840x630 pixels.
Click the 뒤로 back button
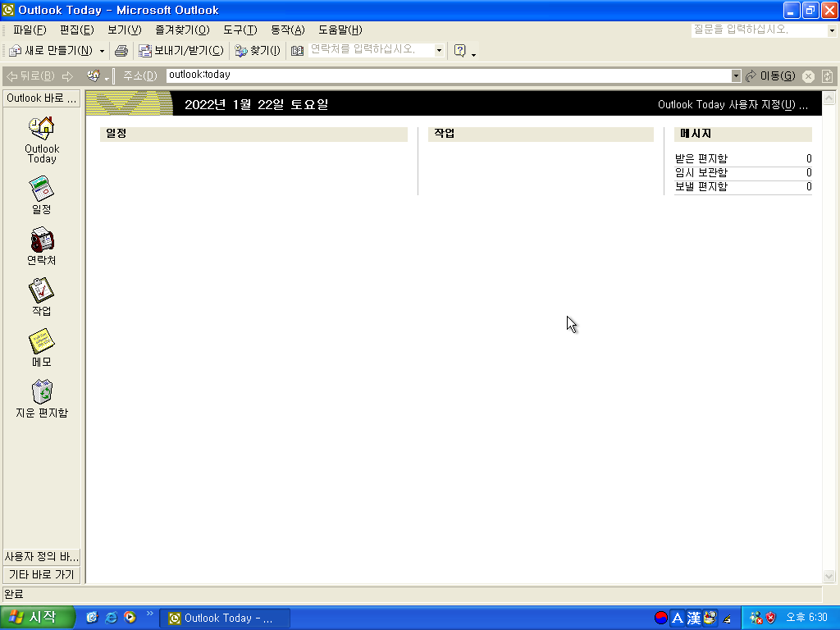click(x=30, y=76)
